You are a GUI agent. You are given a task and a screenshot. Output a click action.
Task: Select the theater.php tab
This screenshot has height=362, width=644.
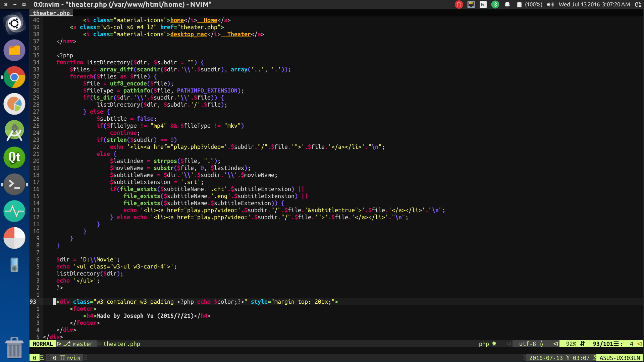coord(51,13)
